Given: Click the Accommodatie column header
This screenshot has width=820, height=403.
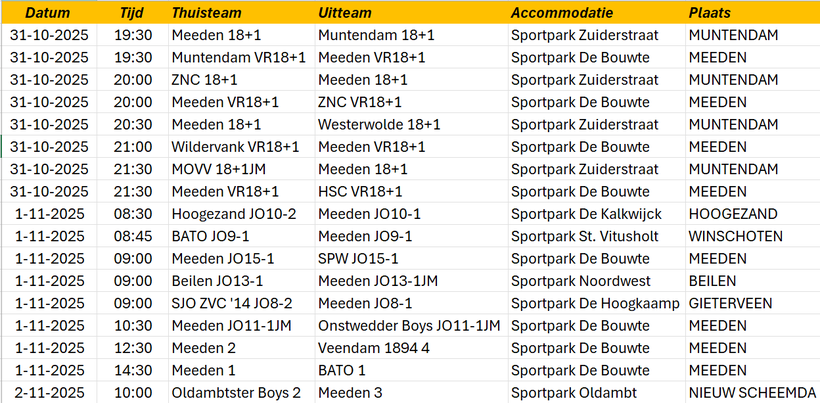Looking at the screenshot, I should (x=561, y=13).
